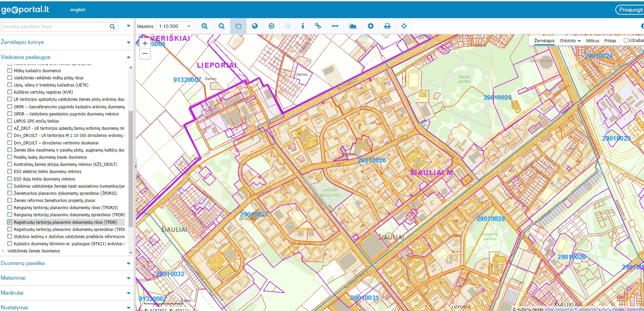Click the globe full extent icon
644x311 pixels.
click(255, 26)
